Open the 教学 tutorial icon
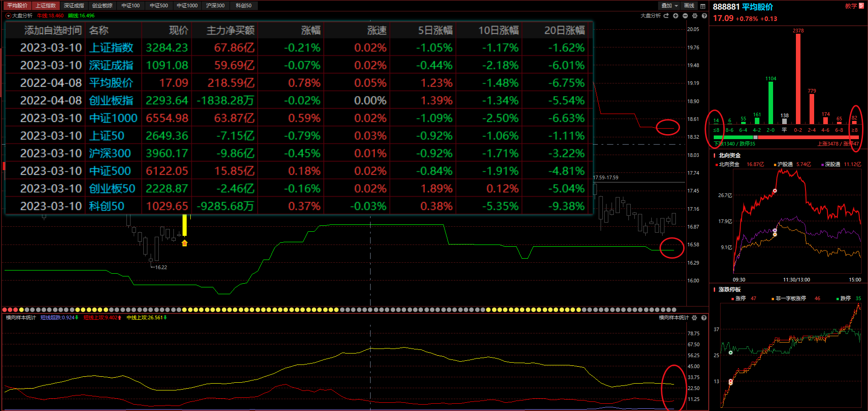 point(861,6)
